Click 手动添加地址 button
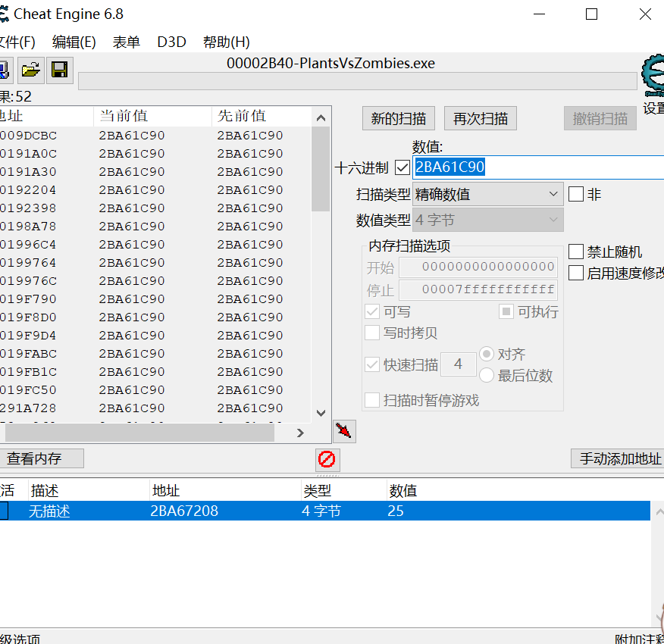This screenshot has height=644, width=664. tap(619, 458)
